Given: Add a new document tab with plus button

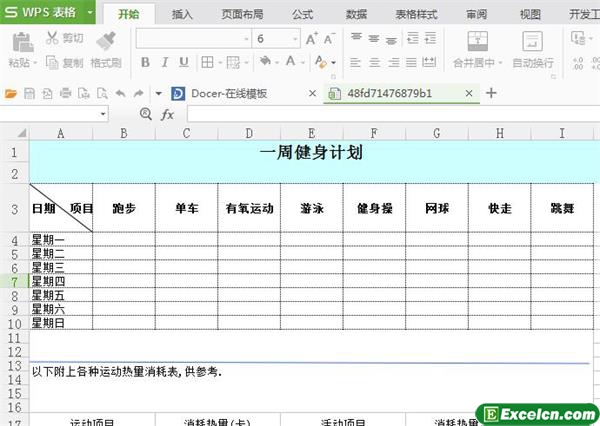Looking at the screenshot, I should click(x=491, y=93).
